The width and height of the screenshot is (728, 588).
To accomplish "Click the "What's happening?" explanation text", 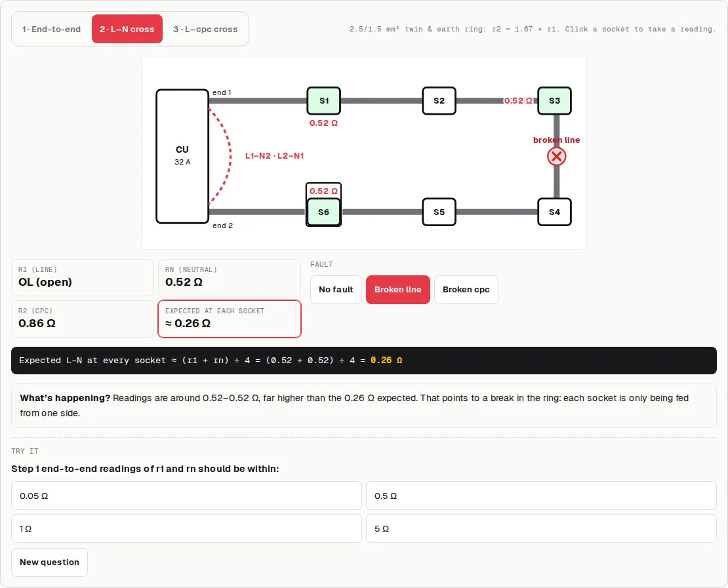I will pos(363,405).
